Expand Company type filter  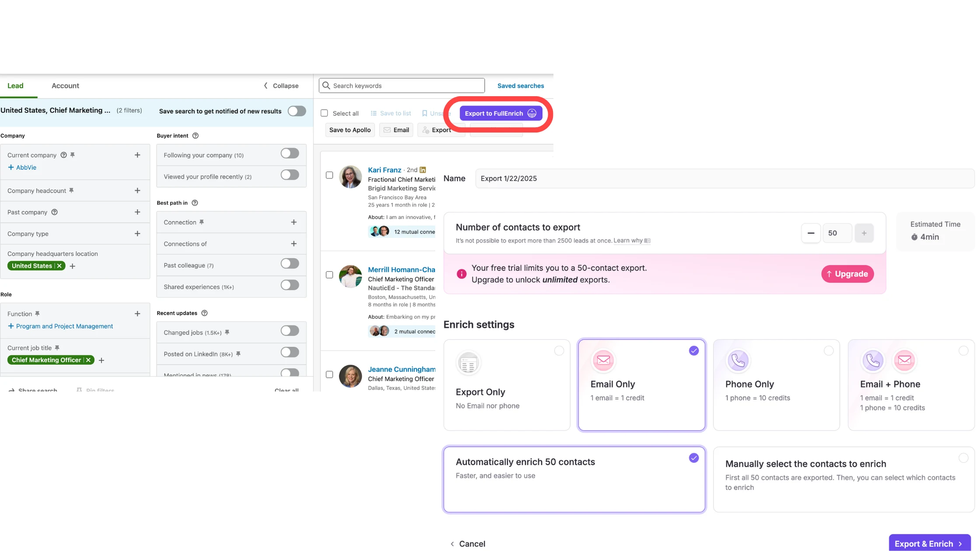(x=137, y=234)
